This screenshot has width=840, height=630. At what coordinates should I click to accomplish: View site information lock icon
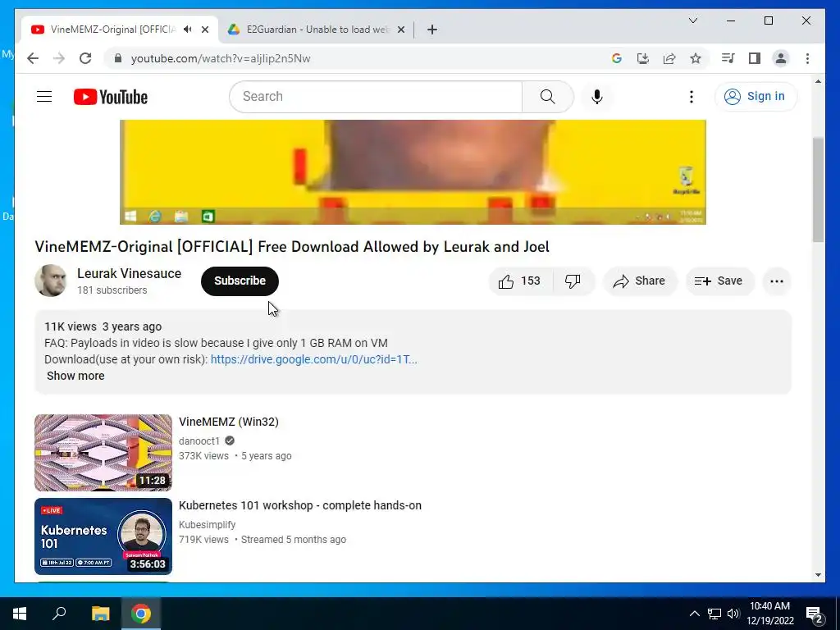pyautogui.click(x=118, y=58)
